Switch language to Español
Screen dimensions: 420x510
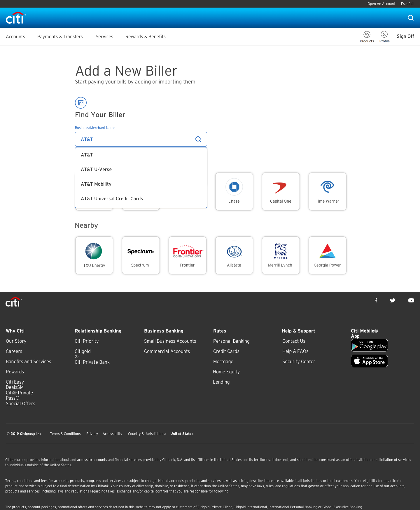click(x=407, y=4)
